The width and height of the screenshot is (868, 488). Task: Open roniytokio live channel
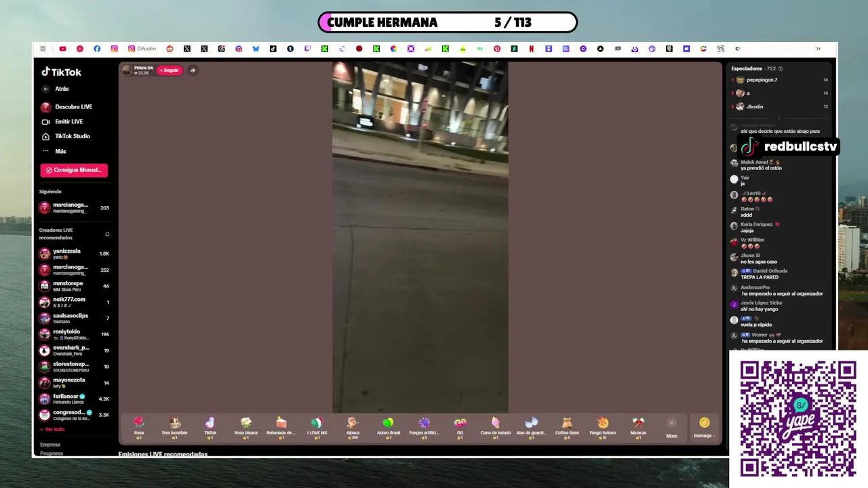(x=75, y=334)
